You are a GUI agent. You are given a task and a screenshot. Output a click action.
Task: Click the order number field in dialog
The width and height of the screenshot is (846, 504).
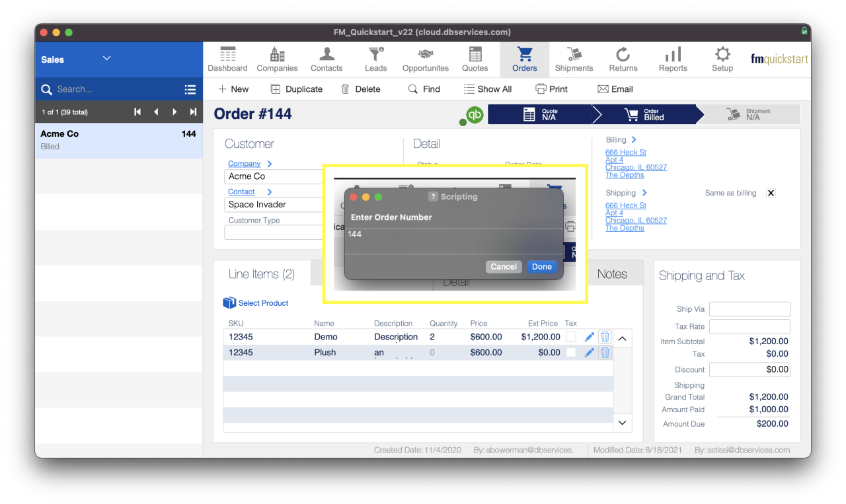coord(454,241)
